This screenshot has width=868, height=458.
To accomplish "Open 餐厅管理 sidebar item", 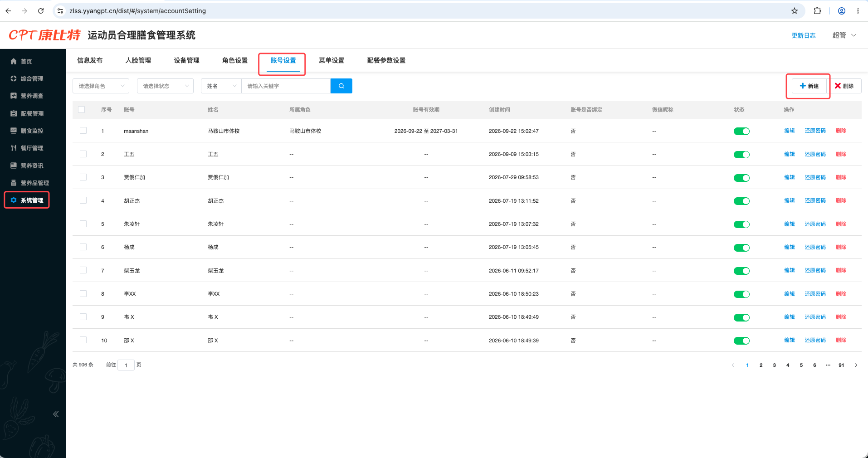I will pyautogui.click(x=27, y=148).
